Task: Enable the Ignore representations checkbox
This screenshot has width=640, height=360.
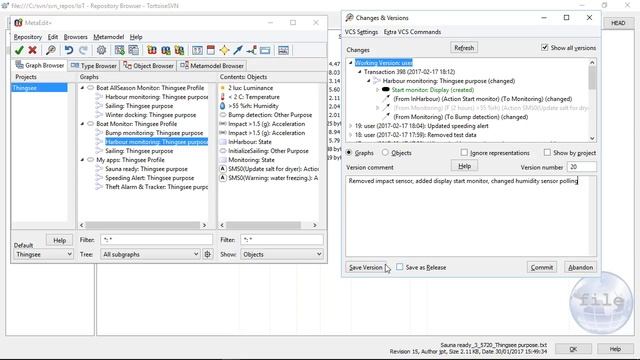Action: tap(464, 152)
